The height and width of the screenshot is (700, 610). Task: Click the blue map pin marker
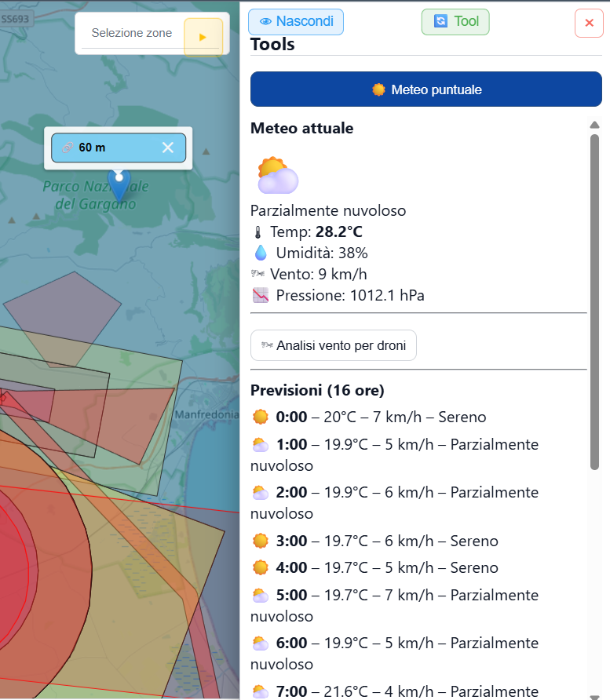pos(119,185)
